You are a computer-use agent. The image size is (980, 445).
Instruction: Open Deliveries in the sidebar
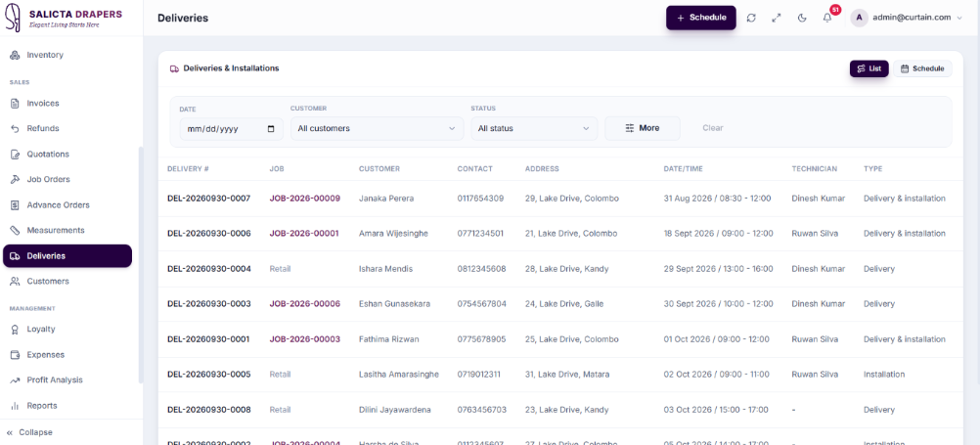pos(67,255)
